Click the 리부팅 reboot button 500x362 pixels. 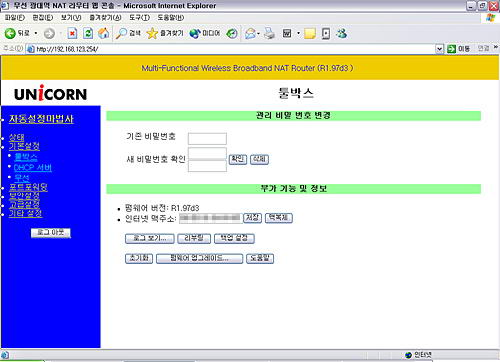click(x=194, y=239)
